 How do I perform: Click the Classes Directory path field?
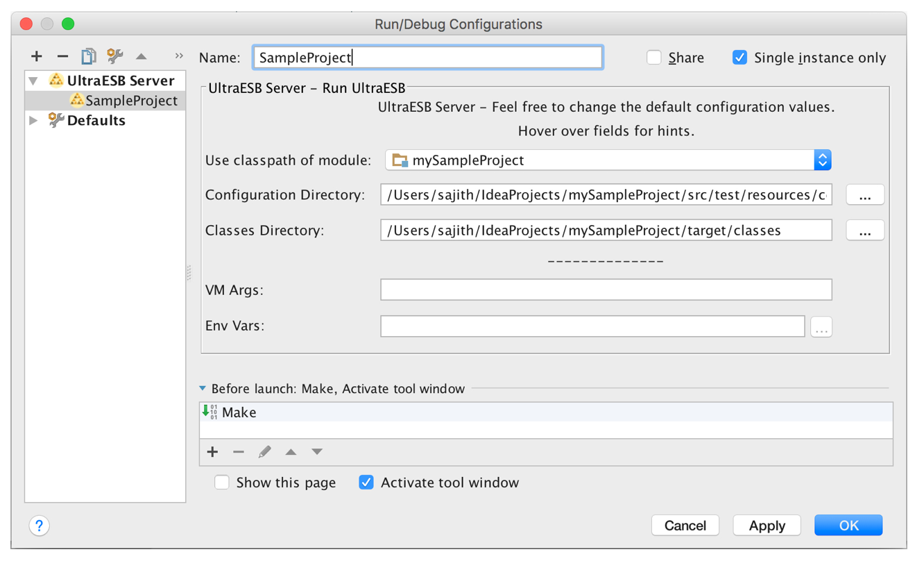coord(606,231)
